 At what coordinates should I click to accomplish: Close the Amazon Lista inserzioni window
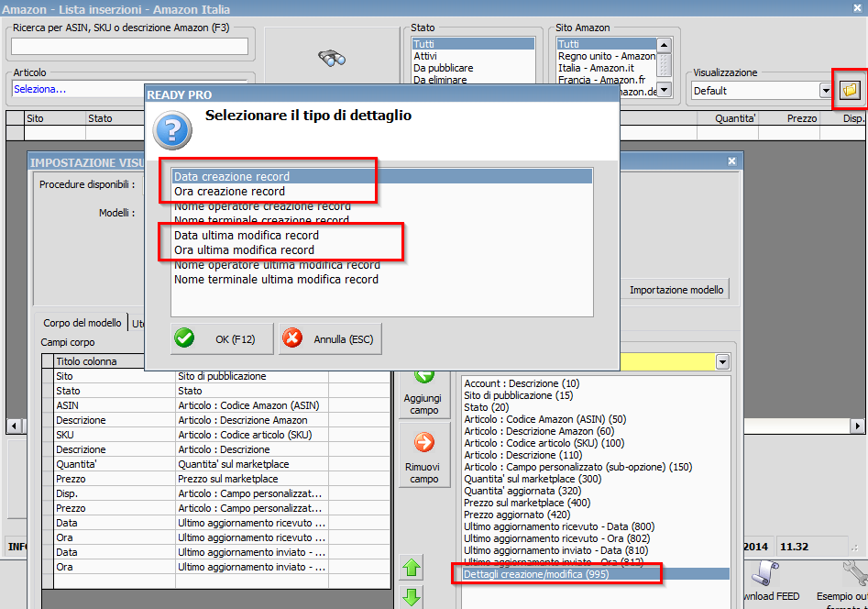857,7
